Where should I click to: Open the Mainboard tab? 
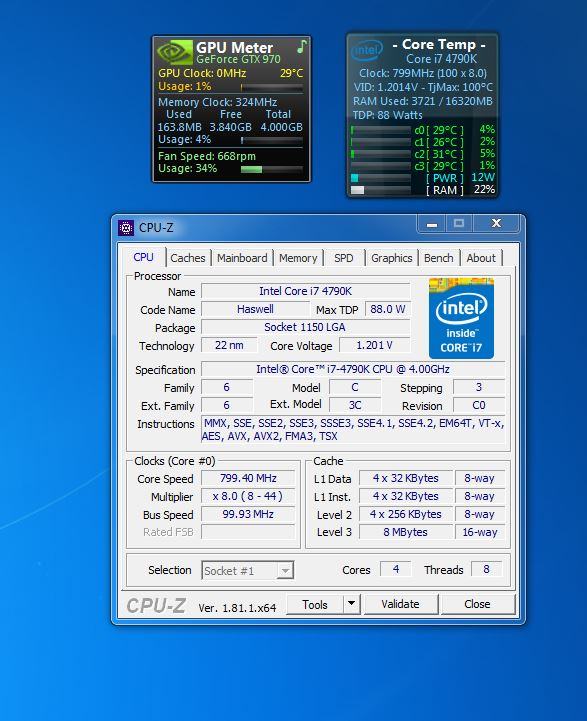(242, 258)
